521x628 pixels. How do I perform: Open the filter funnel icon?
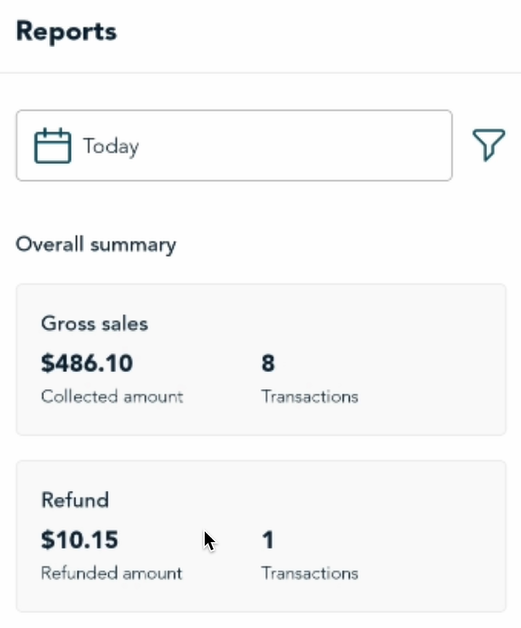(489, 145)
